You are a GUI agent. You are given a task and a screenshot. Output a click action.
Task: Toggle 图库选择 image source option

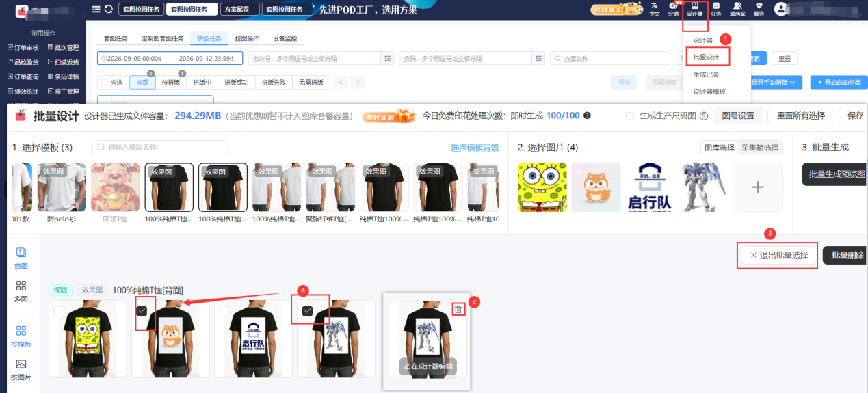tap(720, 148)
